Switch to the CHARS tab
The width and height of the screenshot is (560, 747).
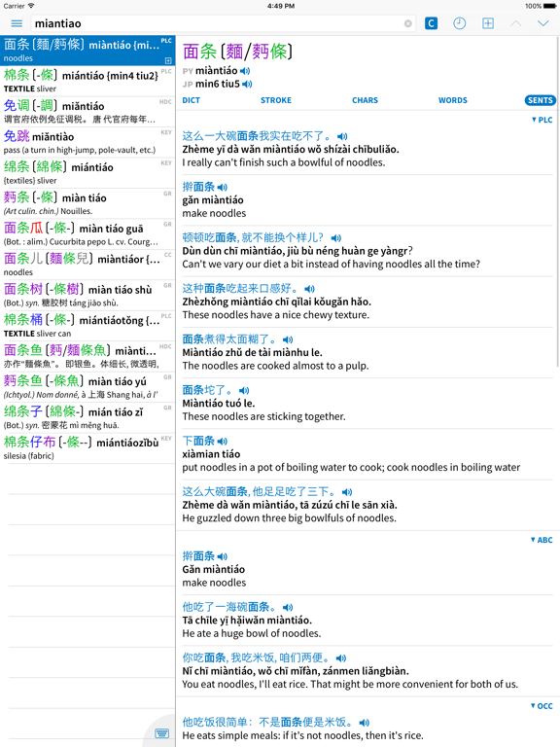[365, 100]
